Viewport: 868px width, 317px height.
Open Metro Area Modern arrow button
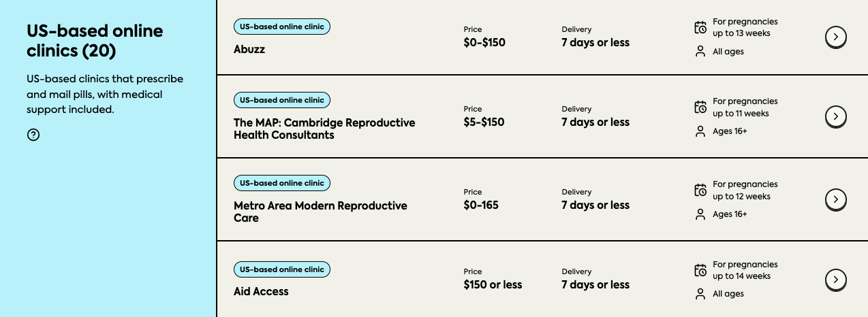pos(835,199)
